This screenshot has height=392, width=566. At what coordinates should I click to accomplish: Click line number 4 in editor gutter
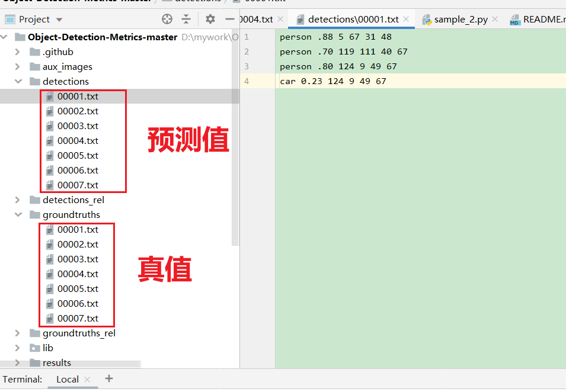[x=247, y=81]
